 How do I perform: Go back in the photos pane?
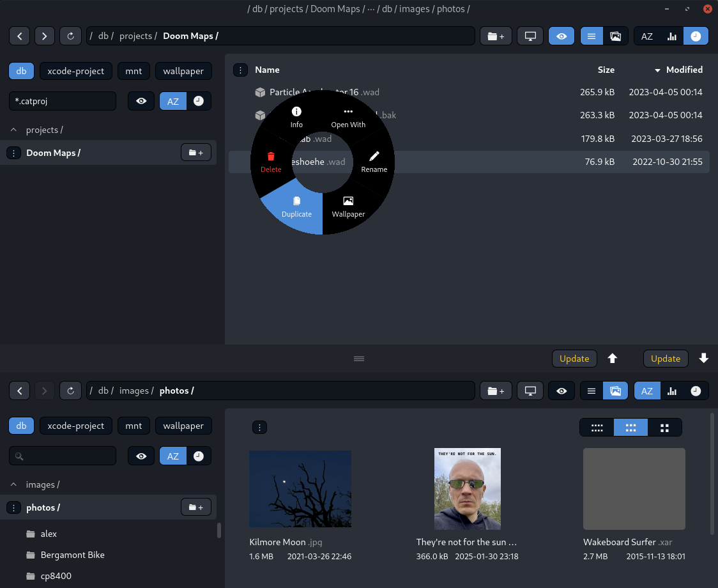click(20, 391)
